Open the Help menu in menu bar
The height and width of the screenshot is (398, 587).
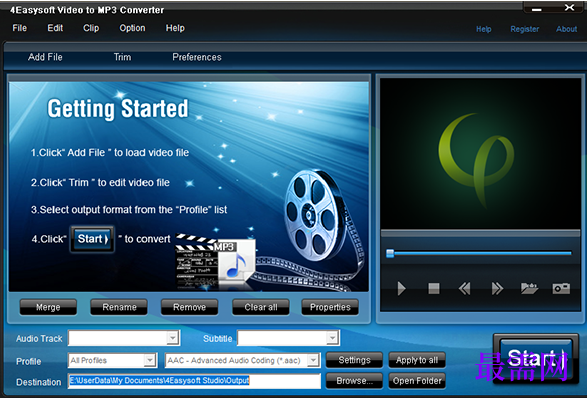coord(175,28)
